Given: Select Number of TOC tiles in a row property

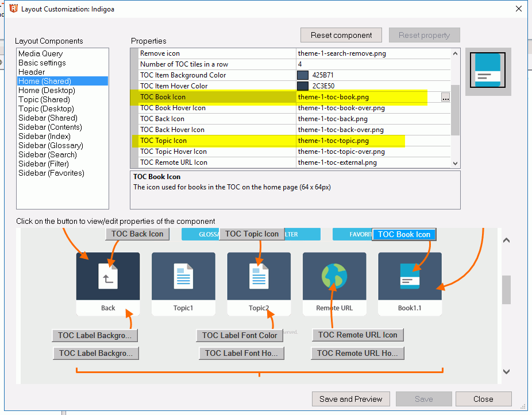Looking at the screenshot, I should pyautogui.click(x=294, y=64).
